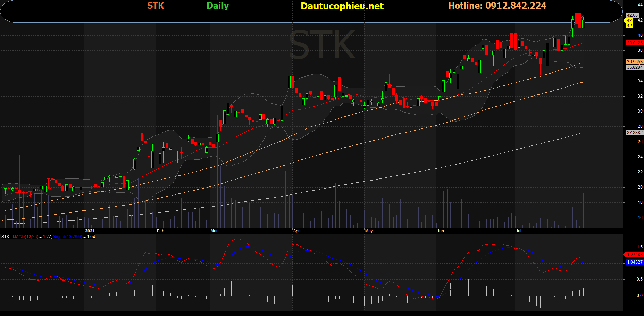Viewport: 644px width, 316px height.
Task: Click the orange 36.5653 moving average tag
Action: [634, 62]
